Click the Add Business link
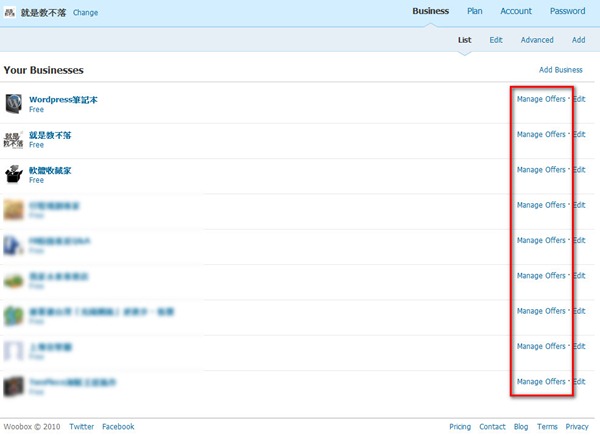Viewport: 600px width, 436px height. [x=560, y=70]
